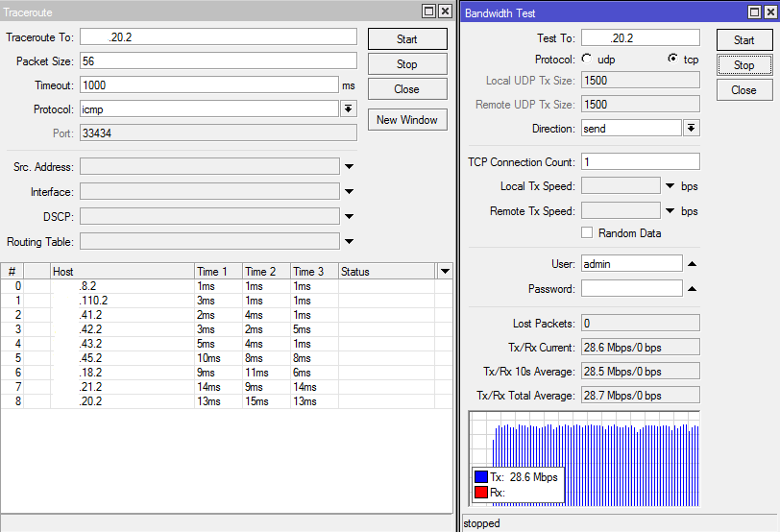Screen dimensions: 780x532
Task: Click the TCP Connection Count field
Action: pos(641,162)
